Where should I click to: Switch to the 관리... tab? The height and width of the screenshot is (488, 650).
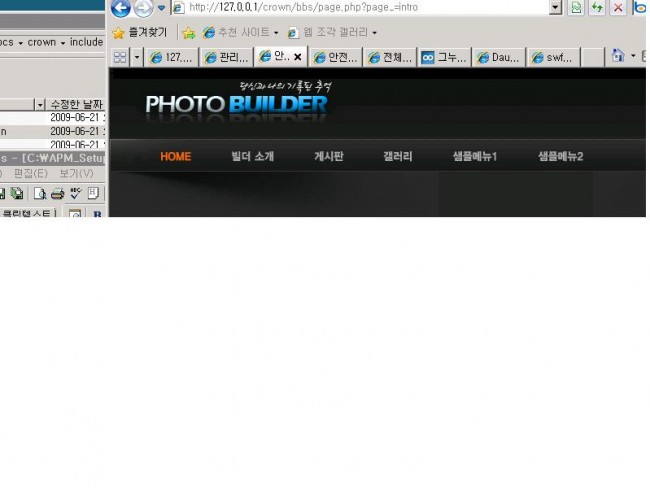226,57
